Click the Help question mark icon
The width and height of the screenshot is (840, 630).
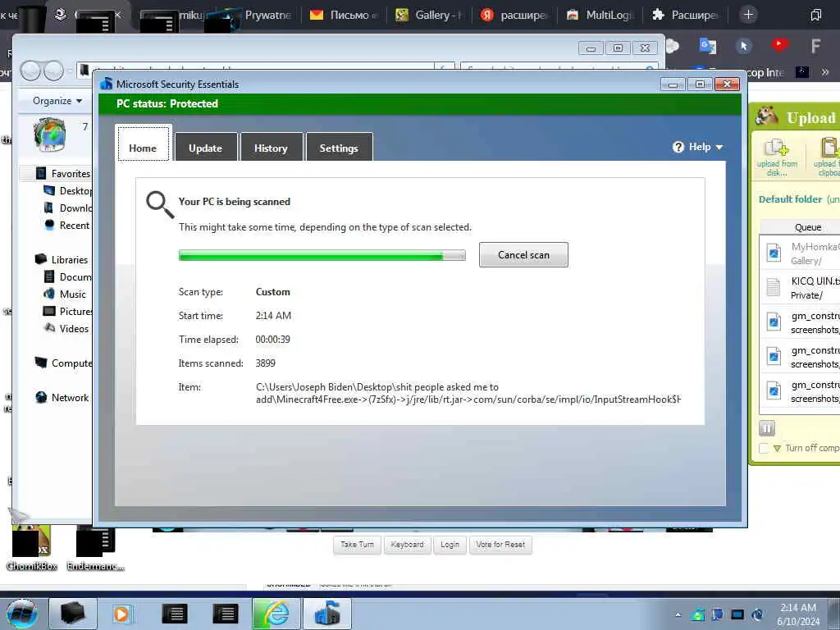[678, 147]
